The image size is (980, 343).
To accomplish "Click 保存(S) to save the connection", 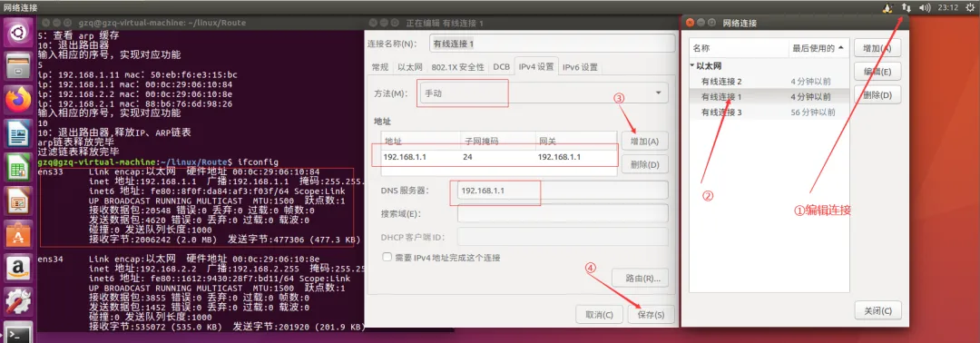I will point(651,314).
